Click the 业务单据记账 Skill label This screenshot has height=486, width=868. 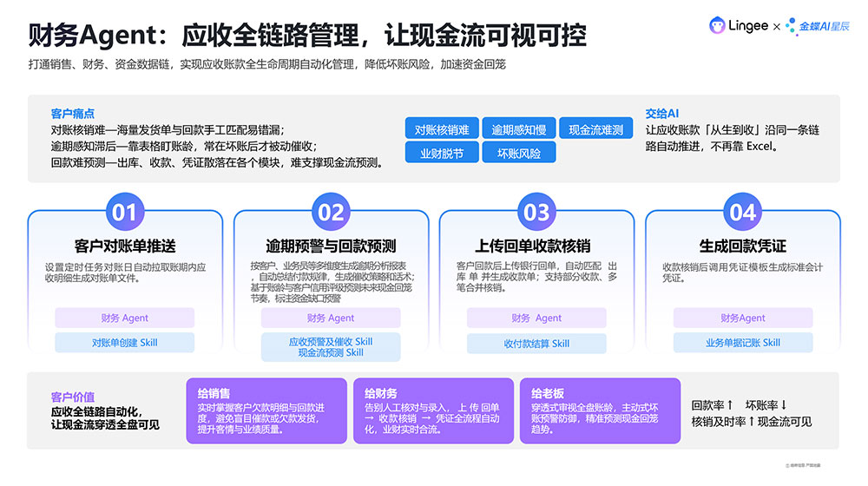[x=743, y=343]
